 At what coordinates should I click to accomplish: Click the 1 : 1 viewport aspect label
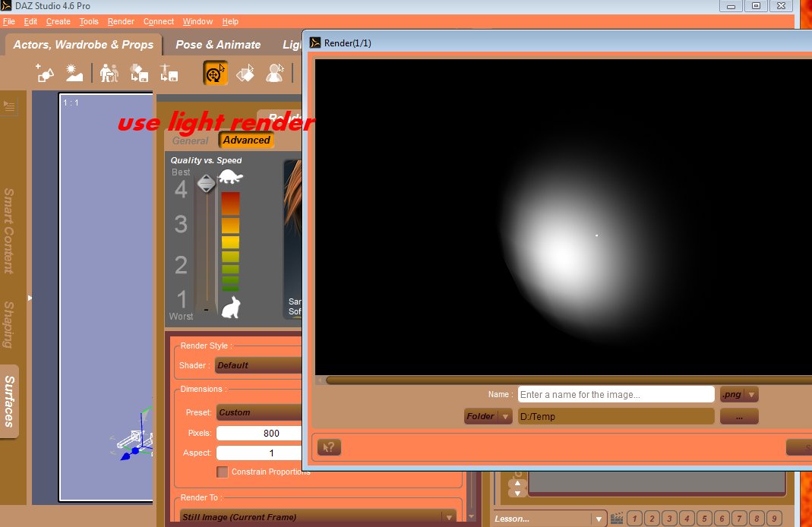(x=71, y=103)
